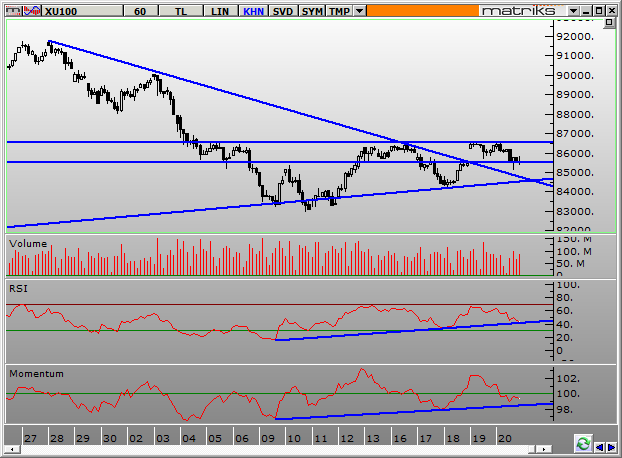
Task: Click the green refresh icon
Action: pyautogui.click(x=583, y=440)
